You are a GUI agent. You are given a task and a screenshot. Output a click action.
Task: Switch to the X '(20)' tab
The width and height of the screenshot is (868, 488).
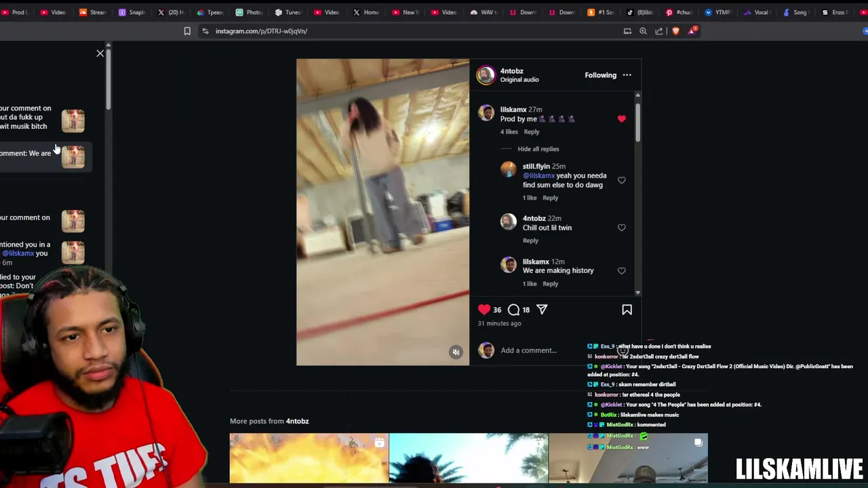point(172,12)
